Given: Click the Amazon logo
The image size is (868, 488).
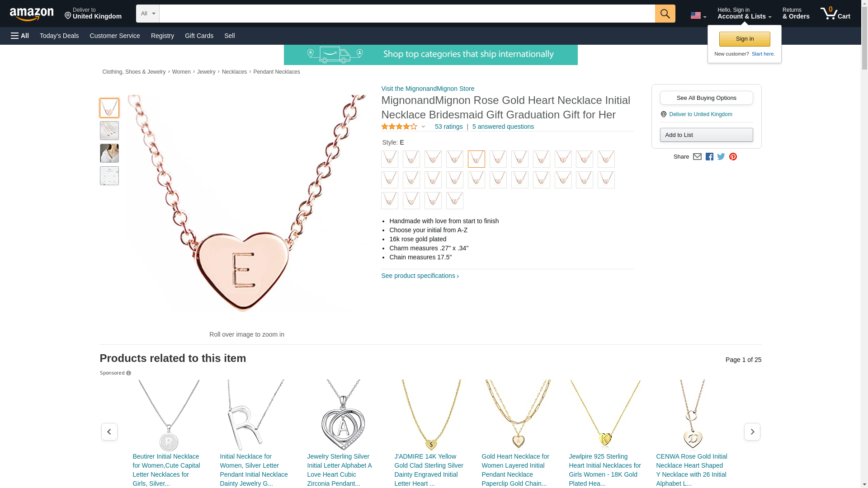Looking at the screenshot, I should (x=32, y=14).
